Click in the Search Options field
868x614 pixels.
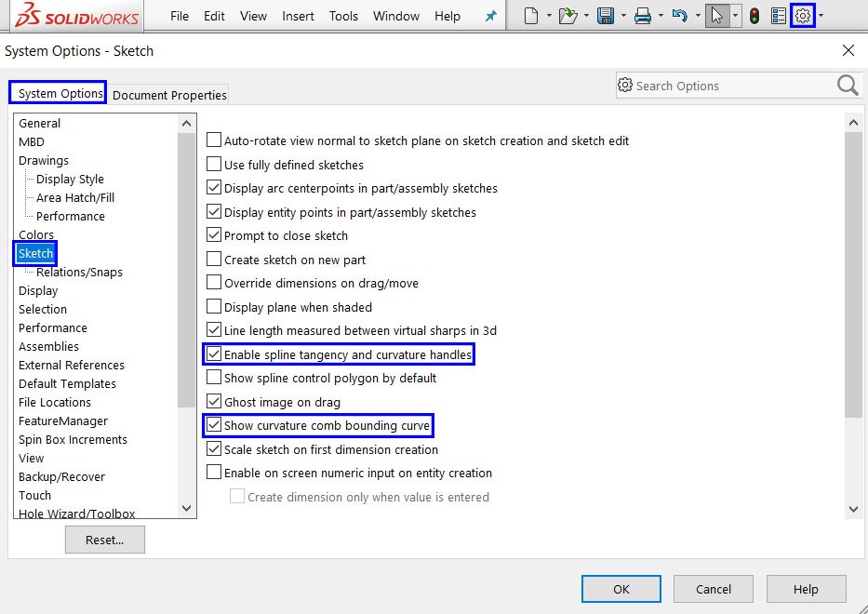pos(730,86)
